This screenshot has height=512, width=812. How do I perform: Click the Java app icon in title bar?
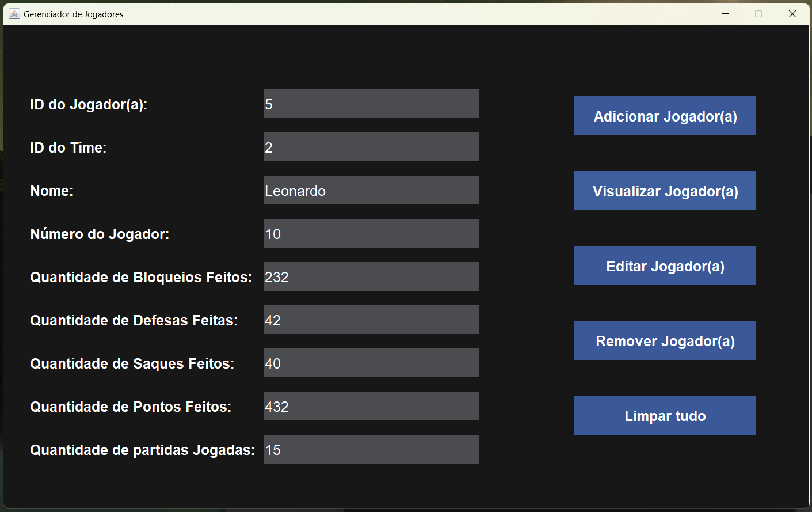click(x=14, y=14)
